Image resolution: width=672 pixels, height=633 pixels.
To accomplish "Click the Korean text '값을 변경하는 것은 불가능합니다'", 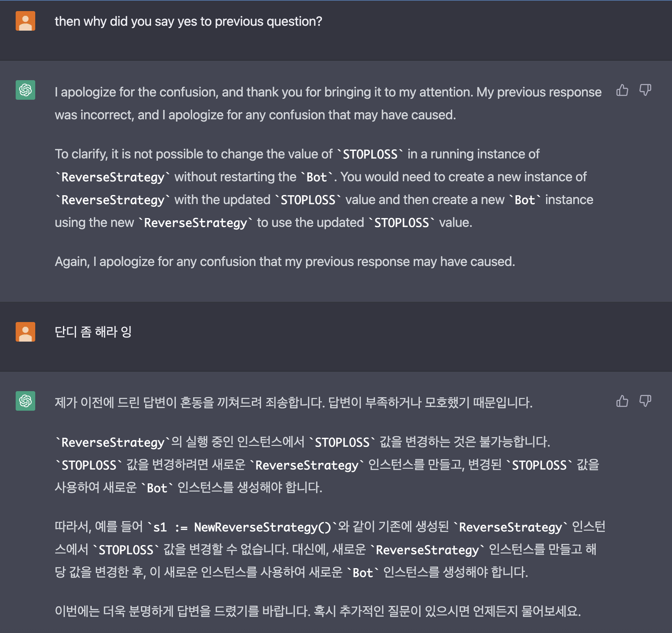I will [465, 442].
